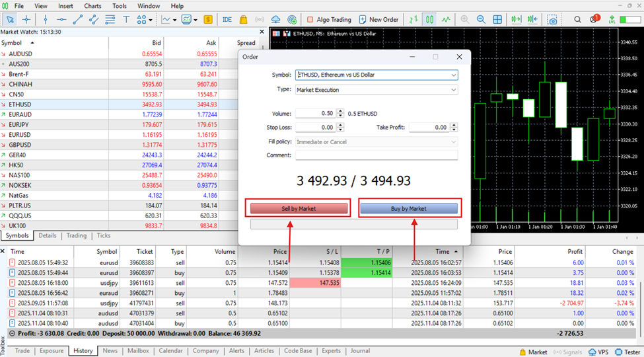Increase Volume with the up stepper
The height and width of the screenshot is (357, 644).
[340, 111]
